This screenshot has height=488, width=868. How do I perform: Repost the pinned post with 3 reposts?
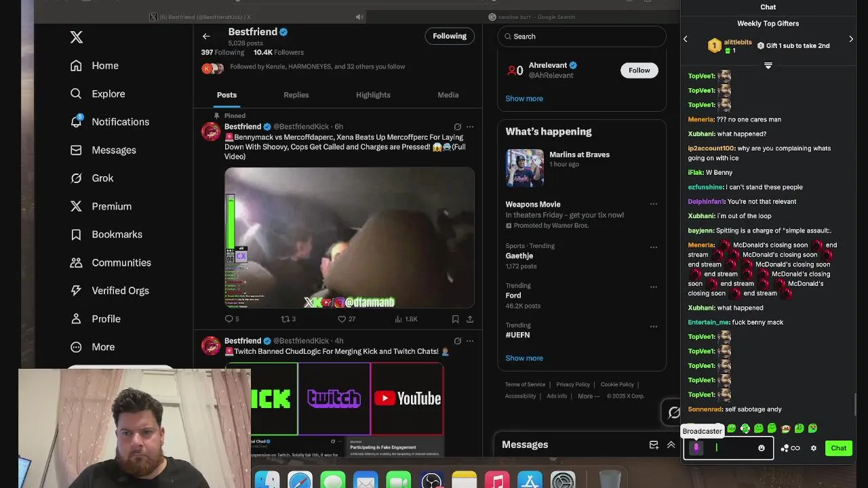[x=288, y=319]
